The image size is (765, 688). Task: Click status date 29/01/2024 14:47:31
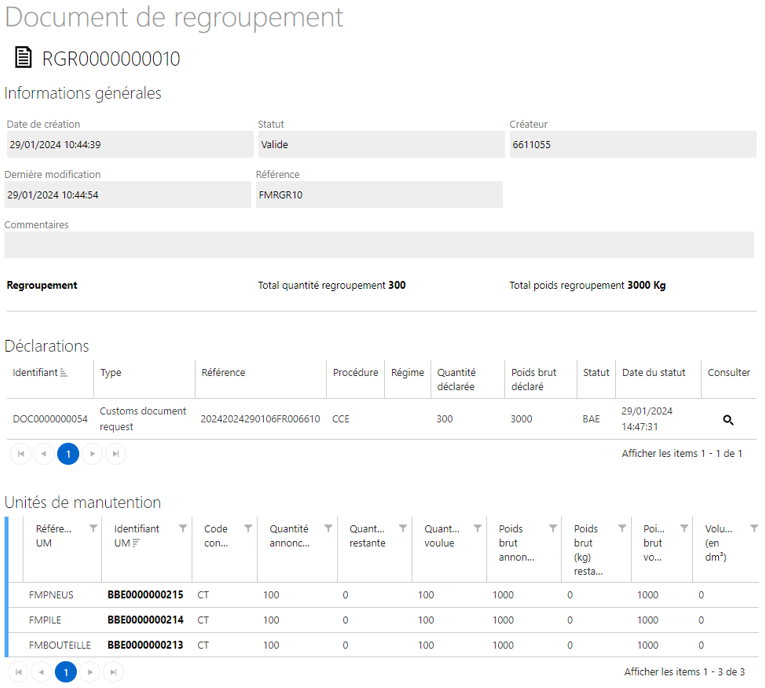[x=647, y=419]
